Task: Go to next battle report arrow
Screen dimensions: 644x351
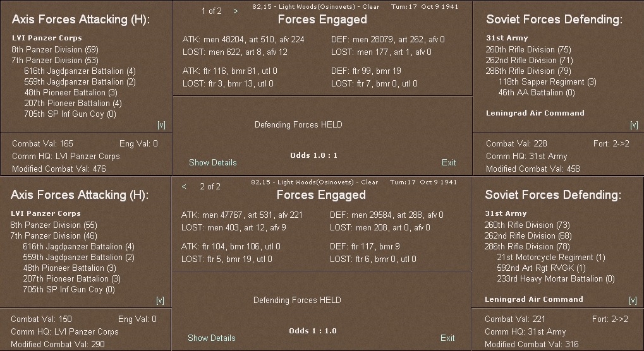Action: tap(235, 11)
